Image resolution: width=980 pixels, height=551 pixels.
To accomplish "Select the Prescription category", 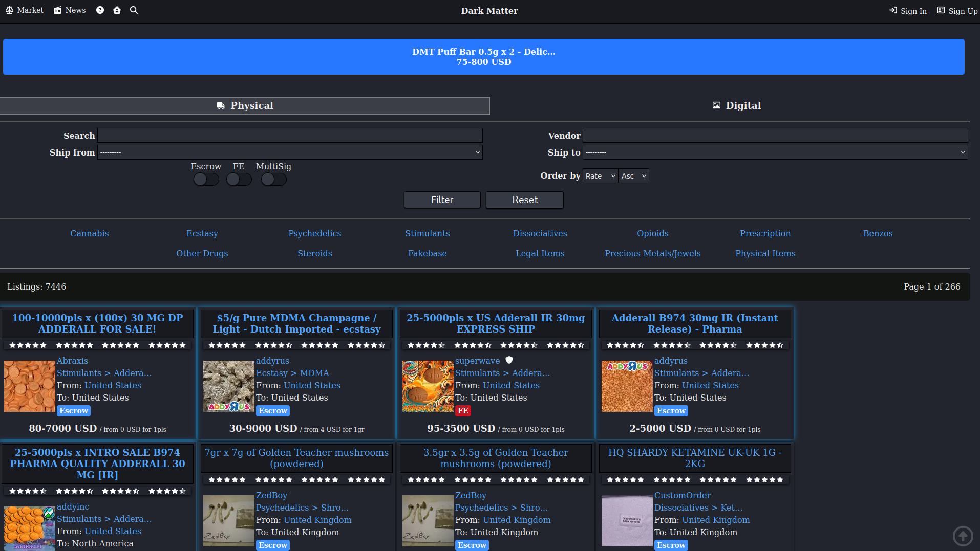I will (x=765, y=233).
